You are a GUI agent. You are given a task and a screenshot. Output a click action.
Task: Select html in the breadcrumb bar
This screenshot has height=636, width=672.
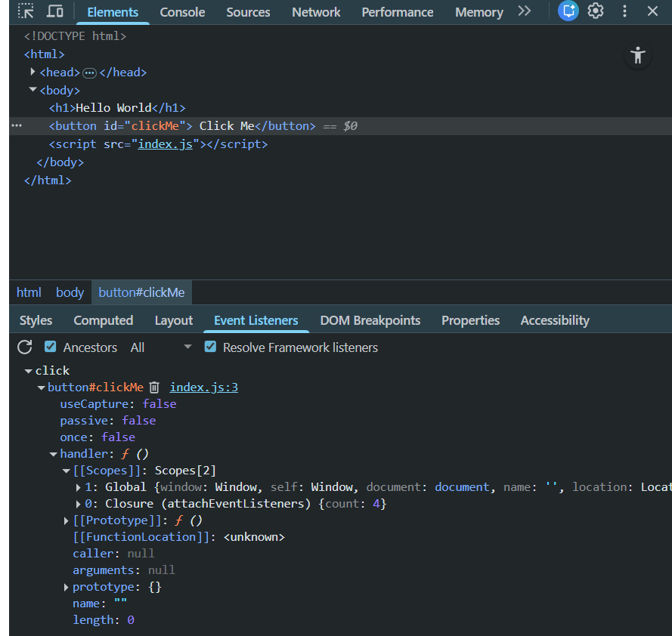[29, 292]
